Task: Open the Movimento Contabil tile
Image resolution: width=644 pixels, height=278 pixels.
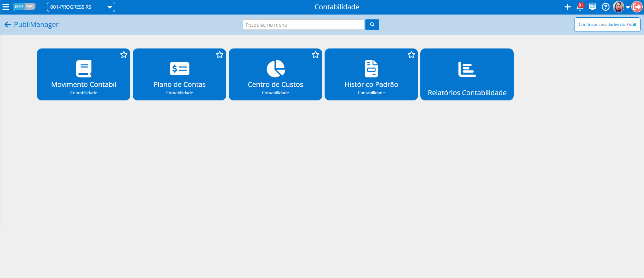Action: [84, 74]
